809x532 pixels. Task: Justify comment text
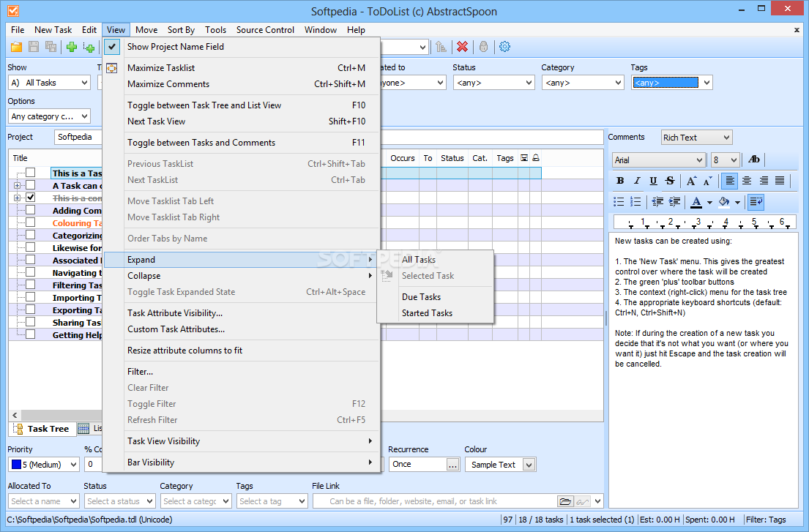(x=780, y=181)
